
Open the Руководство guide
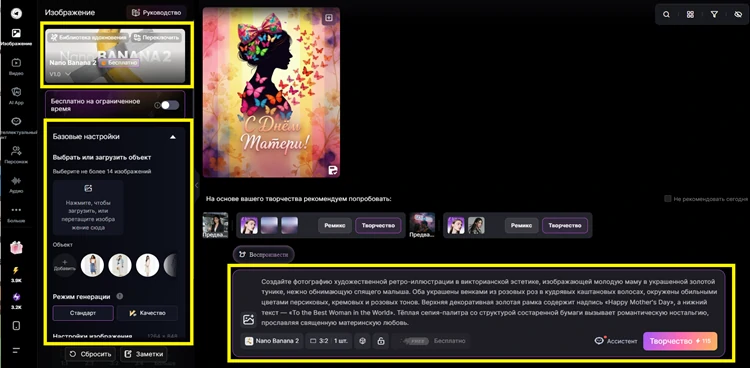tap(156, 13)
